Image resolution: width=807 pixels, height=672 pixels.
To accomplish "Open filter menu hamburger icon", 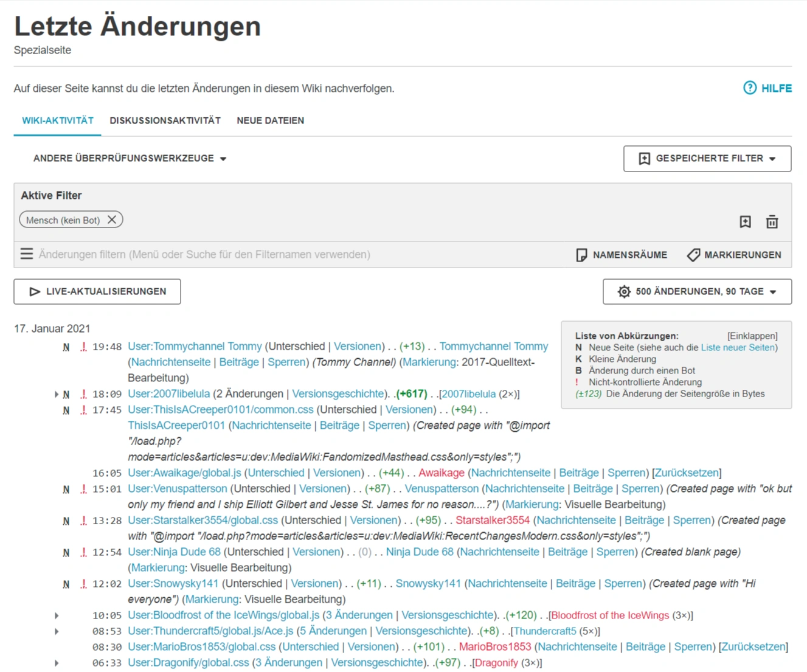I will (x=27, y=254).
